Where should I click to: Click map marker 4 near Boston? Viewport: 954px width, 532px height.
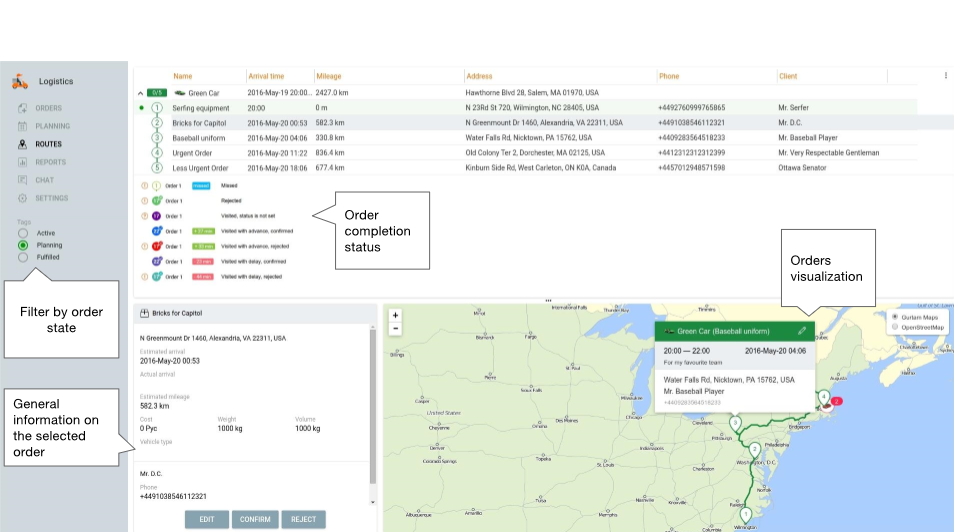[823, 397]
